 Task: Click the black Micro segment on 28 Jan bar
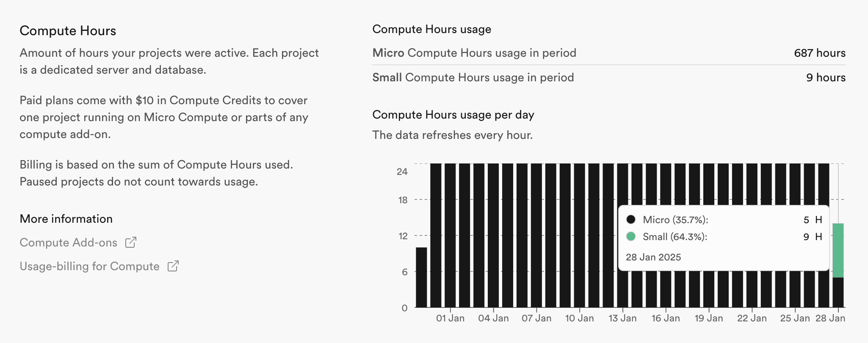click(839, 292)
